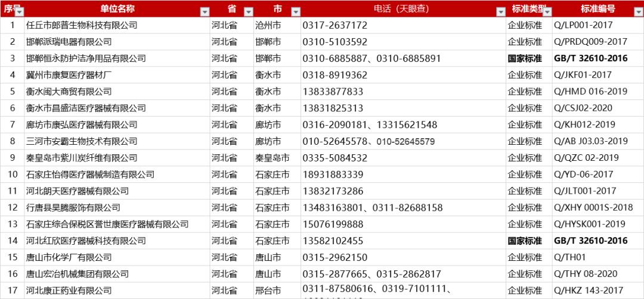Select city cell 秦皇岛市
The image size is (644, 299).
pos(277,158)
